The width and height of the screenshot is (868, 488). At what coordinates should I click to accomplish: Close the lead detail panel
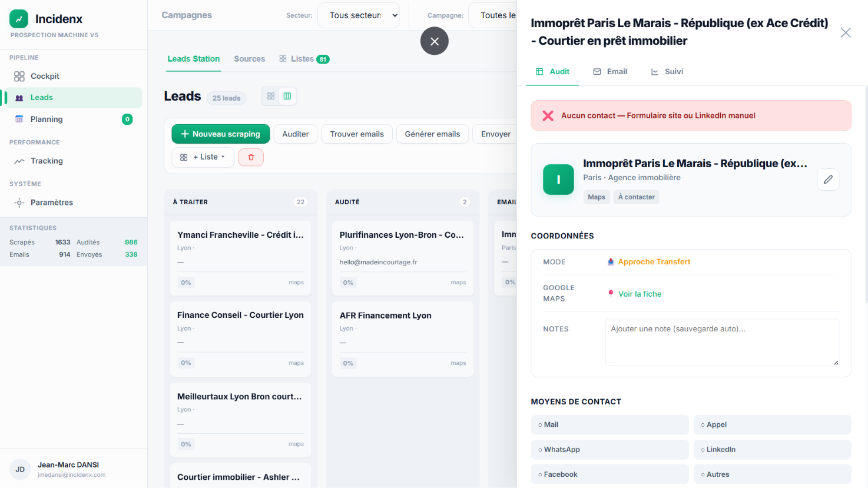pyautogui.click(x=846, y=33)
